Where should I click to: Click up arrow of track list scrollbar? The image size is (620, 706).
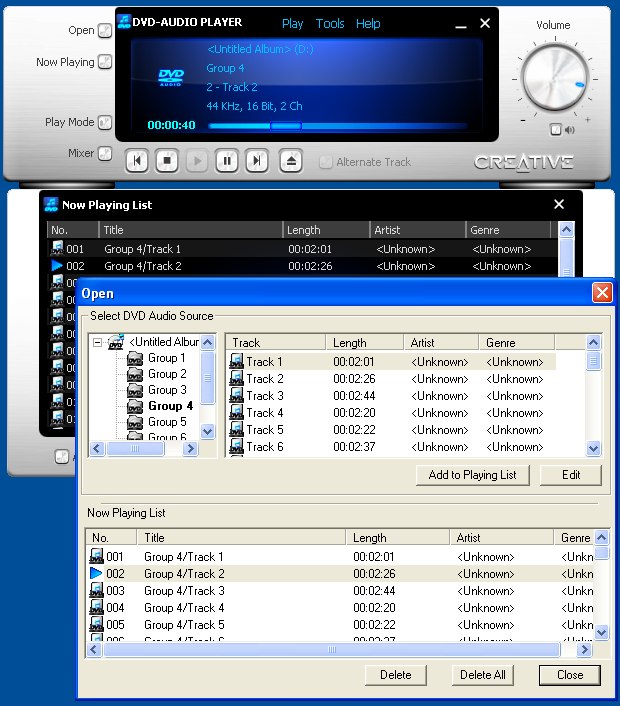(x=593, y=343)
